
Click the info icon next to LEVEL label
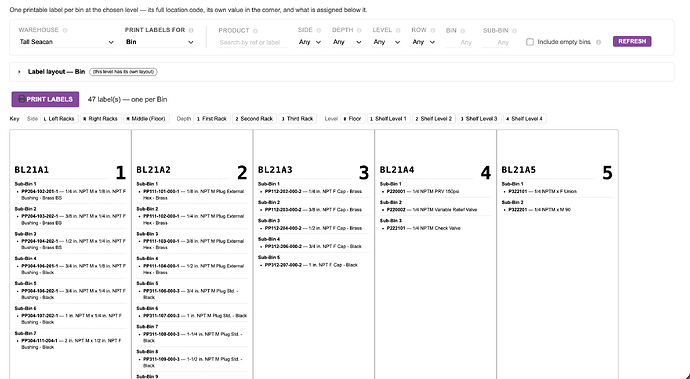point(398,30)
